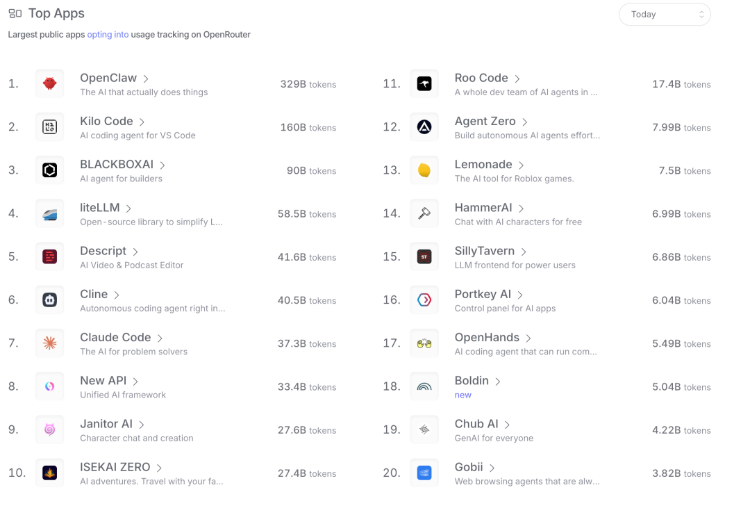Open the Descript app link
Image resolution: width=750 pixels, height=524 pixels.
[103, 251]
